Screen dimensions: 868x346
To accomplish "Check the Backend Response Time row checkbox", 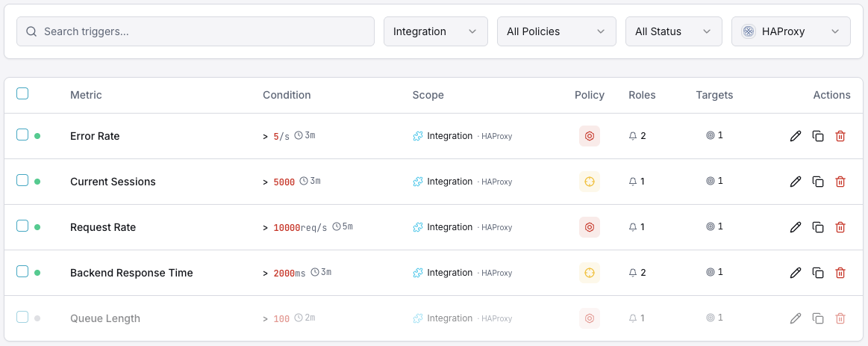I will tap(22, 271).
